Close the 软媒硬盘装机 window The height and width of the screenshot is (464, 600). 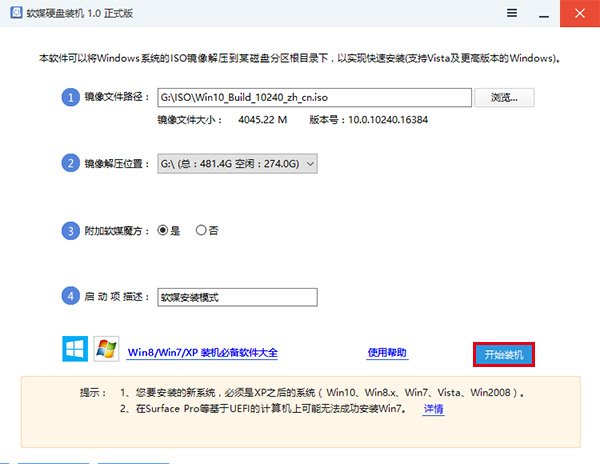click(580, 13)
